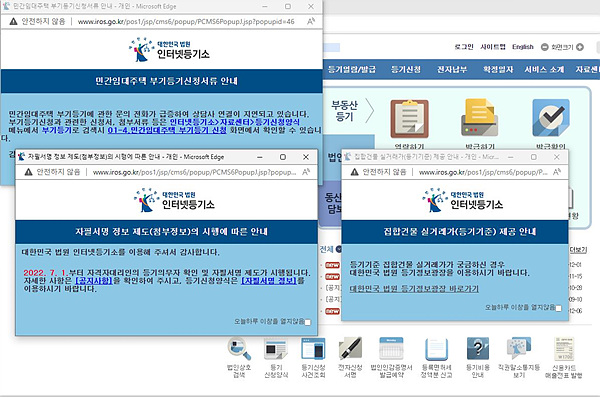Click the 민간임대주택 부기등기신청서류 안내 heading
The height and width of the screenshot is (398, 600).
166,81
